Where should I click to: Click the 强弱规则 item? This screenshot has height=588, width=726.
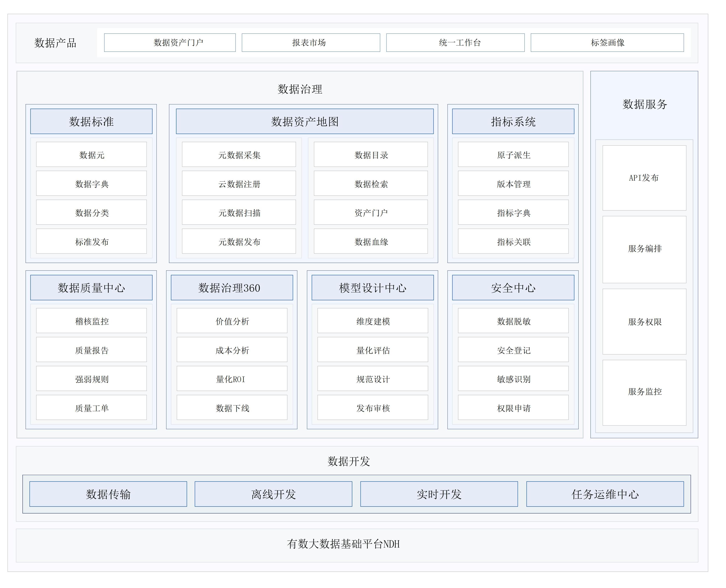[x=91, y=379]
